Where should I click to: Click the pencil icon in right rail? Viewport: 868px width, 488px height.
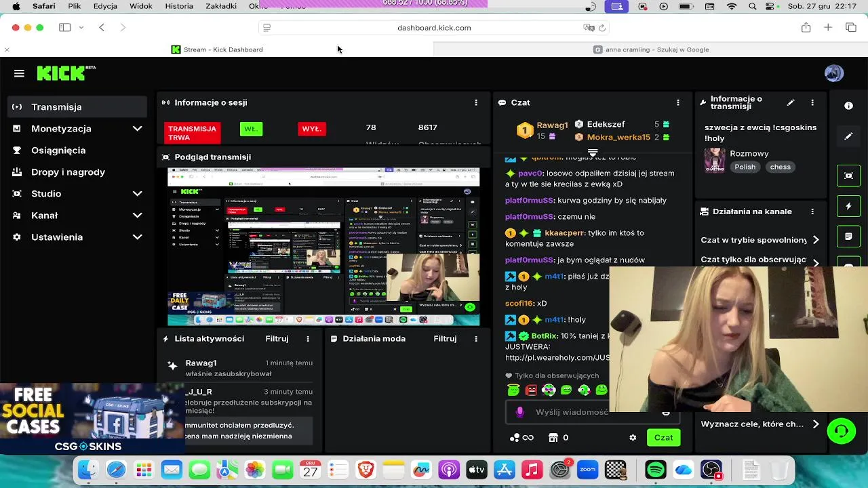(x=848, y=136)
